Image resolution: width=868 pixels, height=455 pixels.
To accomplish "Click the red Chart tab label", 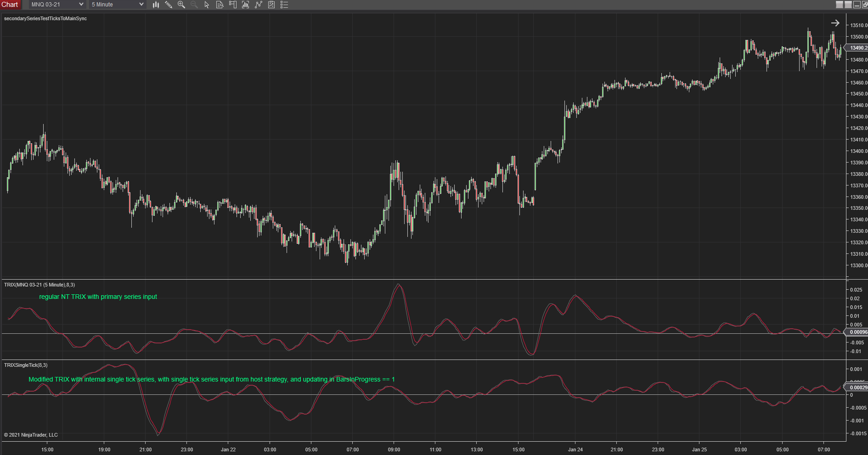I will pos(10,5).
